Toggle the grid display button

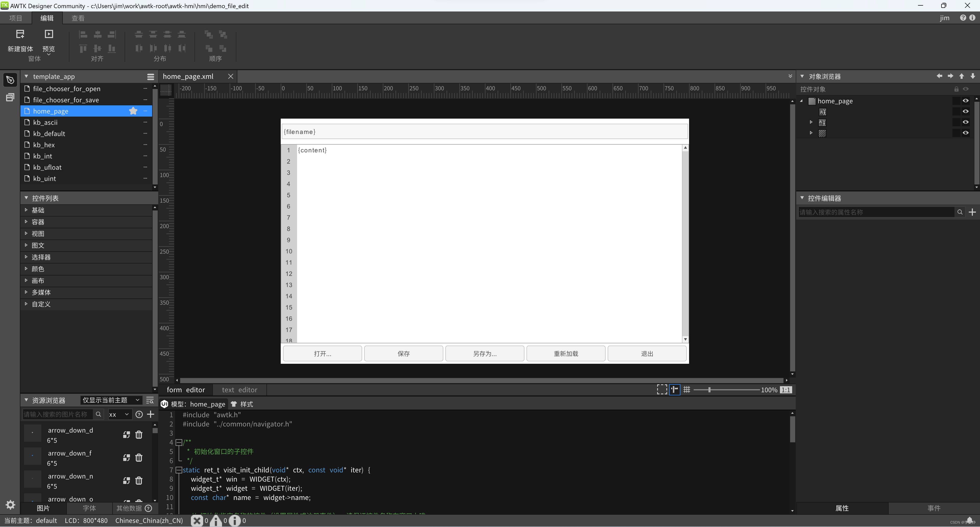687,390
